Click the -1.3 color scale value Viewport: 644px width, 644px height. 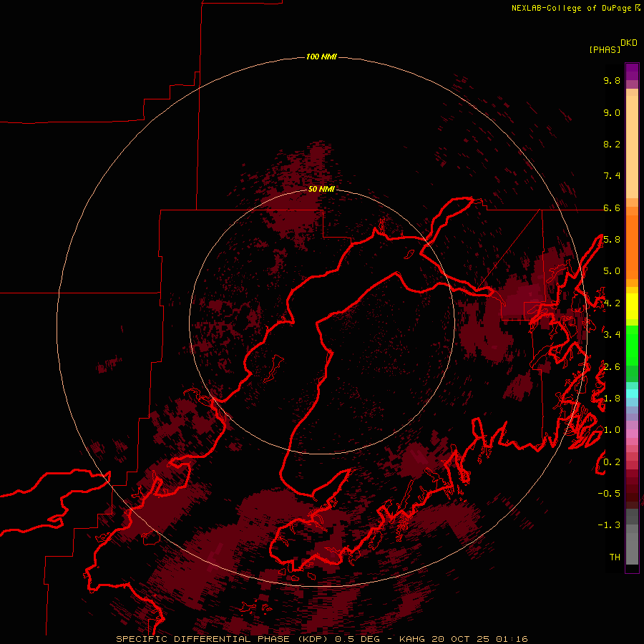pyautogui.click(x=609, y=525)
